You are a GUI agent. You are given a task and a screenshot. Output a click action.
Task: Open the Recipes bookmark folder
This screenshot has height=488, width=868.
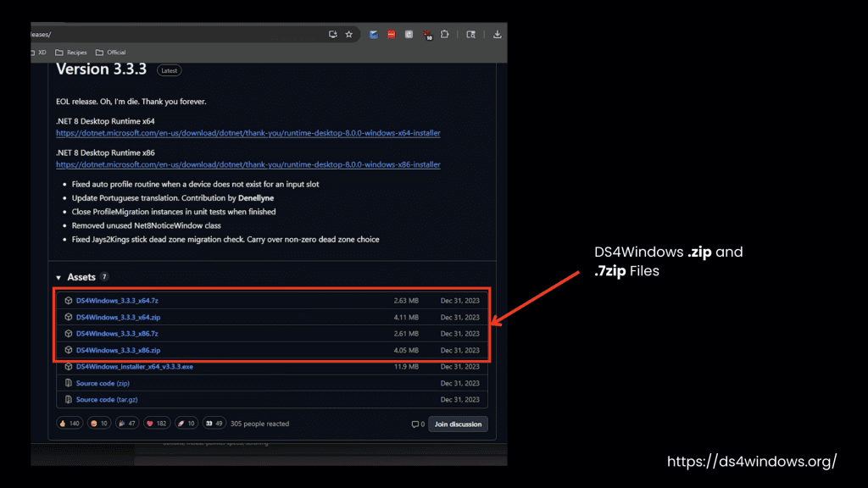[x=71, y=53]
